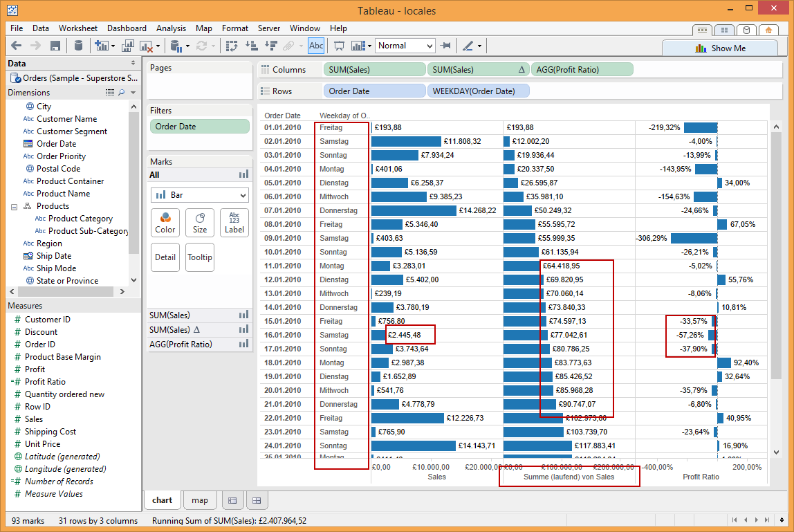This screenshot has height=532, width=794.
Task: Select the Order Date filter pill
Action: 200,127
